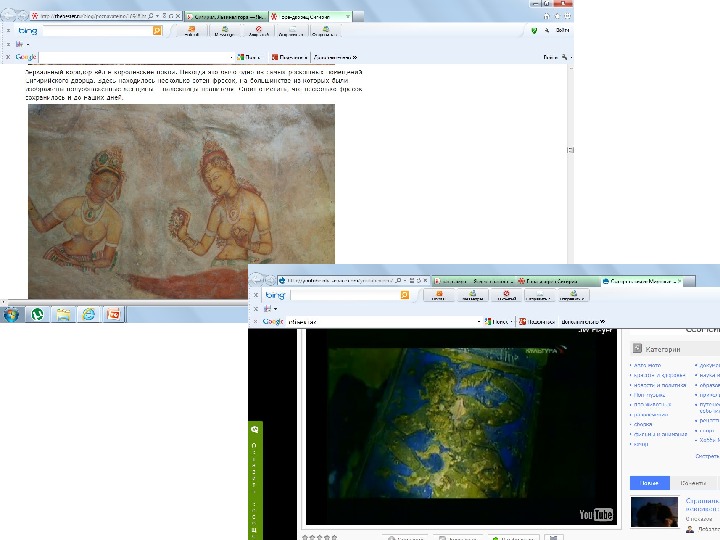Go back in the fresco article browser window
The width and height of the screenshot is (720, 540).
pos(8,15)
